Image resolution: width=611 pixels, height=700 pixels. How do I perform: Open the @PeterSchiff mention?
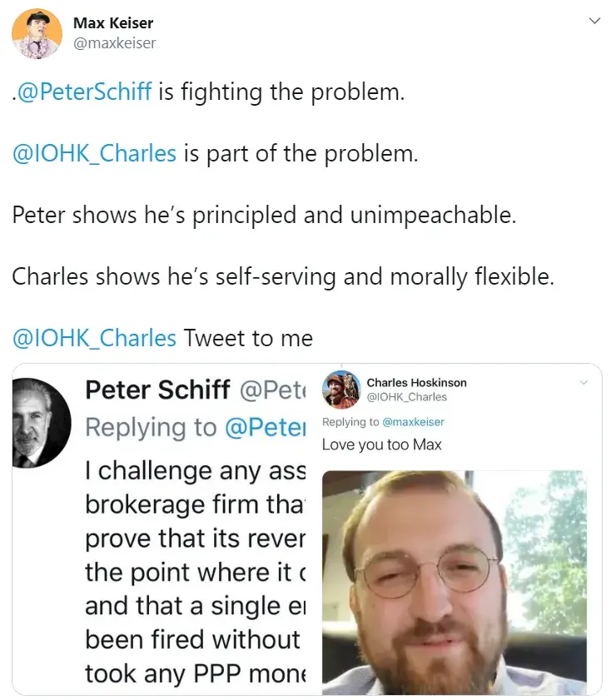(x=84, y=92)
